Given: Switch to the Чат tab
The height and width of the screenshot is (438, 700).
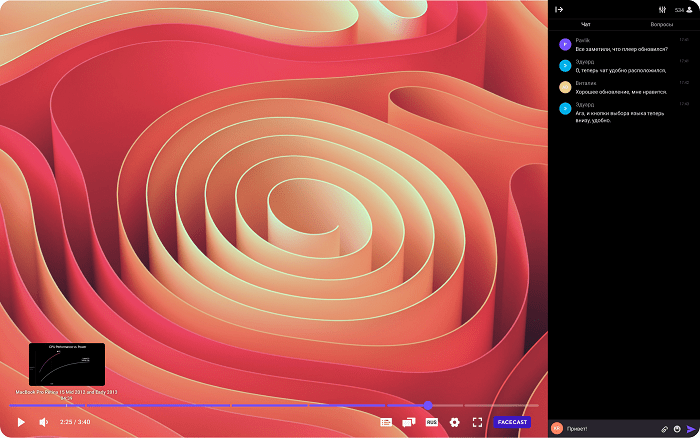Looking at the screenshot, I should (586, 24).
